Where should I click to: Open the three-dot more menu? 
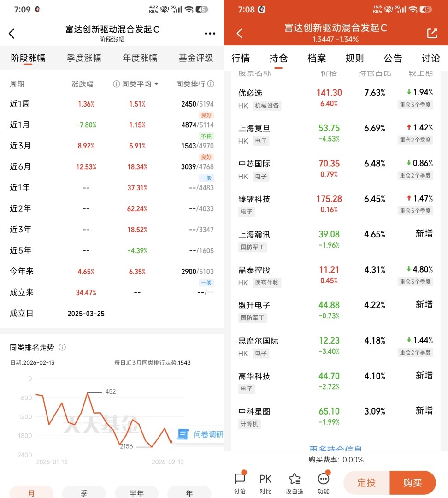pyautogui.click(x=210, y=33)
